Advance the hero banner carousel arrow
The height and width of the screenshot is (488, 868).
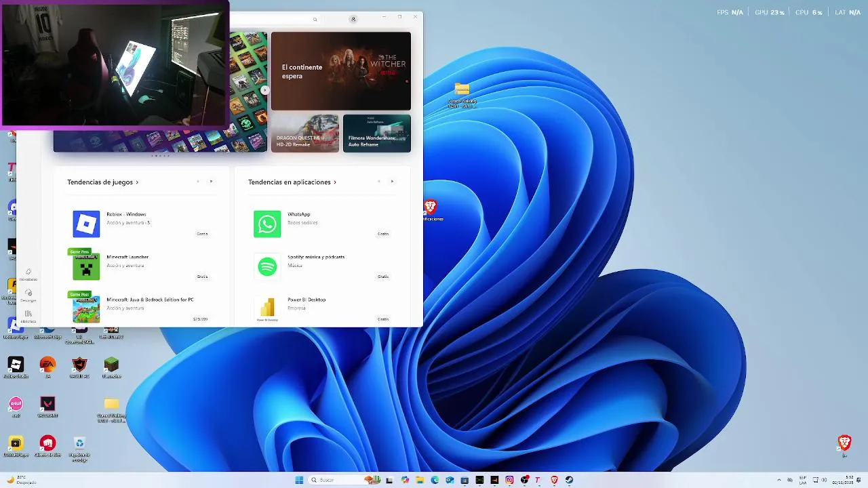265,90
